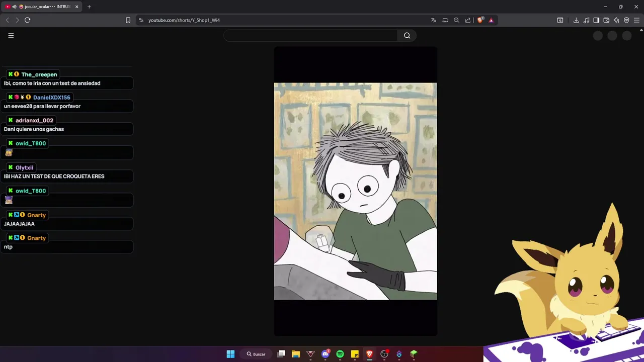
Task: Click the Buscar taskbar search box
Action: pyautogui.click(x=256, y=354)
